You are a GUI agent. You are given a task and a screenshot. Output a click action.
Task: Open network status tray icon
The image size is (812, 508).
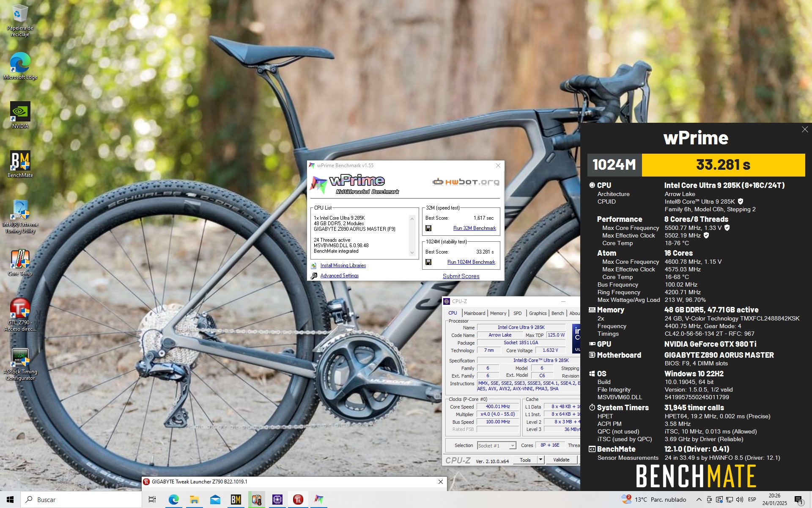tap(729, 500)
